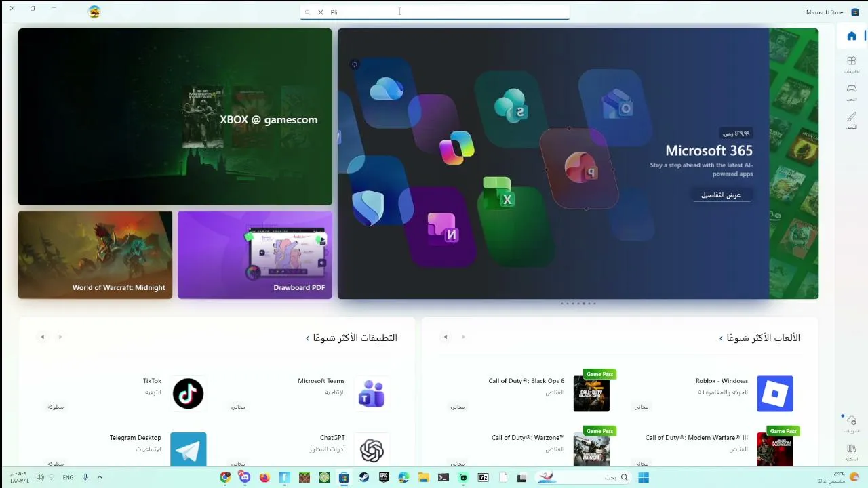Open File Explorer from the taskbar

click(423, 477)
